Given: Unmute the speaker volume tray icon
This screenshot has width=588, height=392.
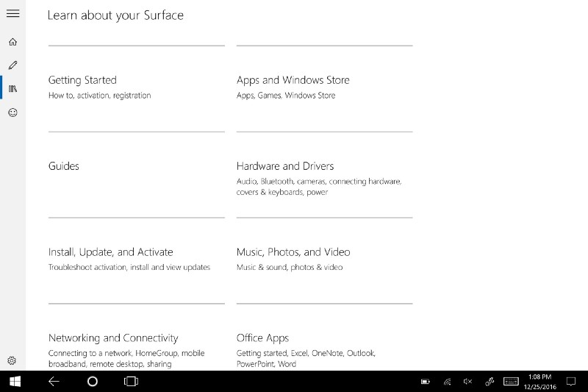Looking at the screenshot, I should tap(467, 382).
